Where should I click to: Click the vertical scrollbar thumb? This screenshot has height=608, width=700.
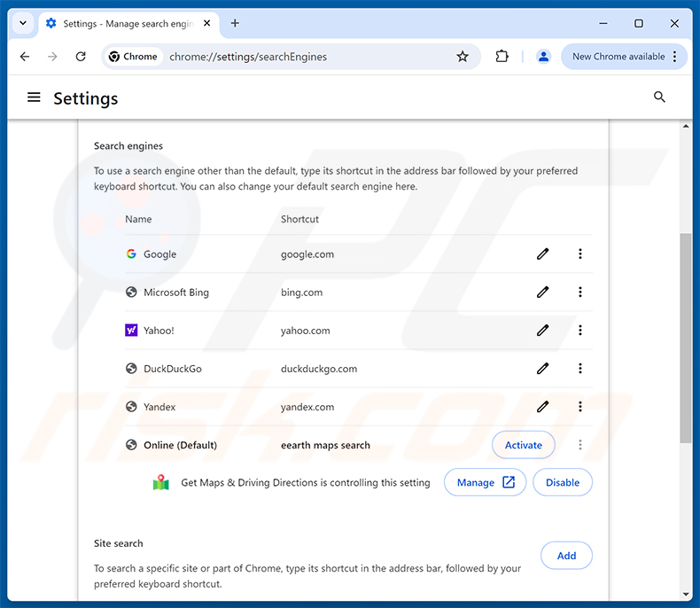click(685, 338)
